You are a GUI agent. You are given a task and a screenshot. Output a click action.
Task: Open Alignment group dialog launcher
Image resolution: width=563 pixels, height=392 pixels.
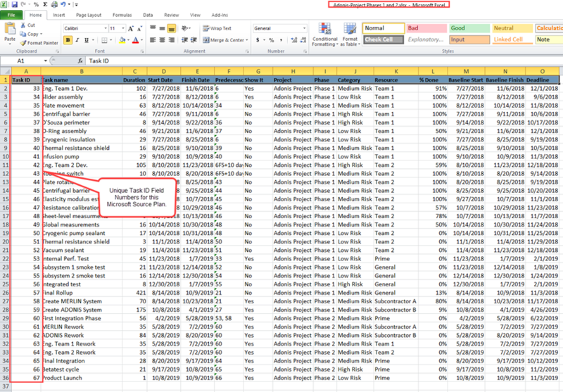[x=247, y=51]
